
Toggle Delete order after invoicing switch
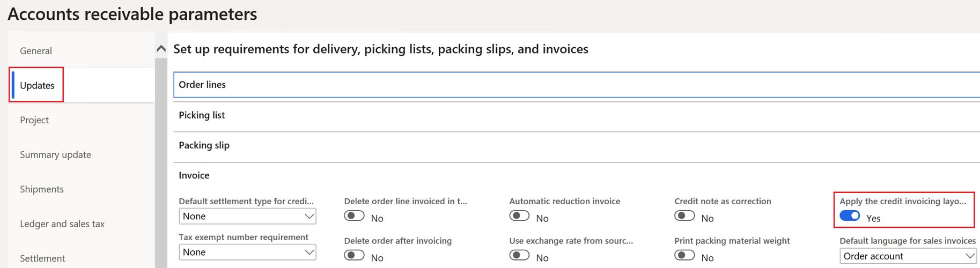(x=354, y=255)
